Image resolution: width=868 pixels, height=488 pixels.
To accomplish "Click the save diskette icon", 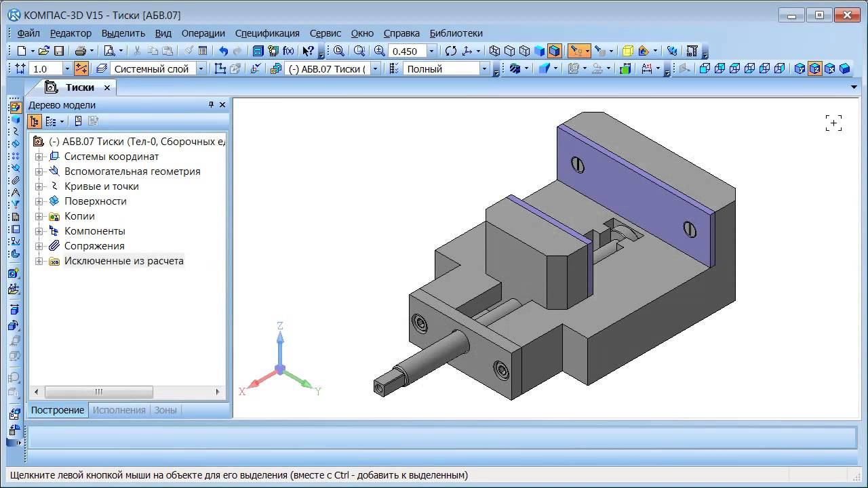I will click(x=59, y=51).
